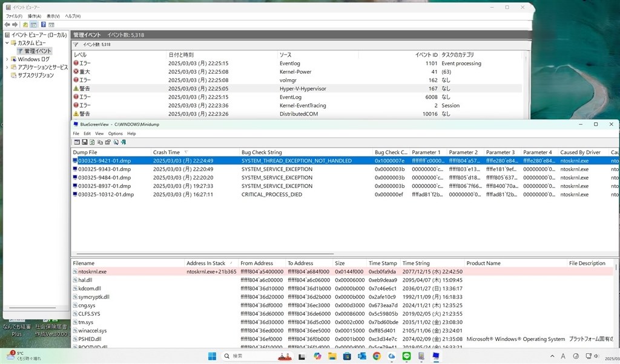Open LINE app from the taskbar
This screenshot has height=364, width=620.
click(x=406, y=356)
